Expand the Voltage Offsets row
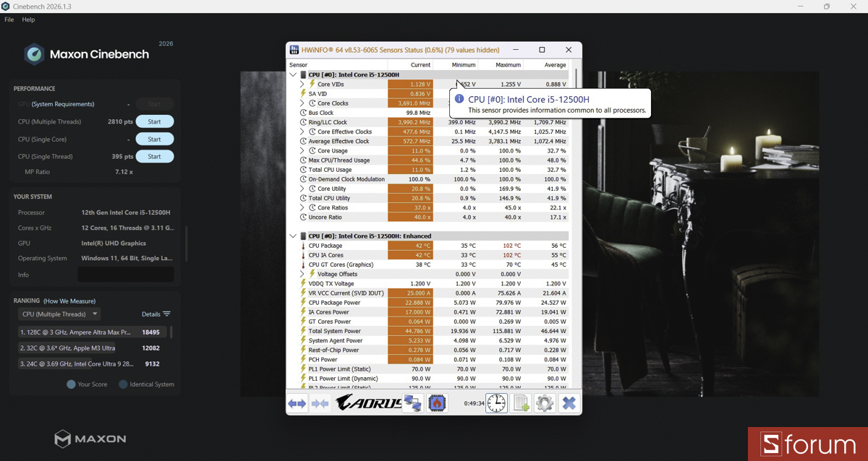Viewport: 868px width, 461px height. point(302,274)
